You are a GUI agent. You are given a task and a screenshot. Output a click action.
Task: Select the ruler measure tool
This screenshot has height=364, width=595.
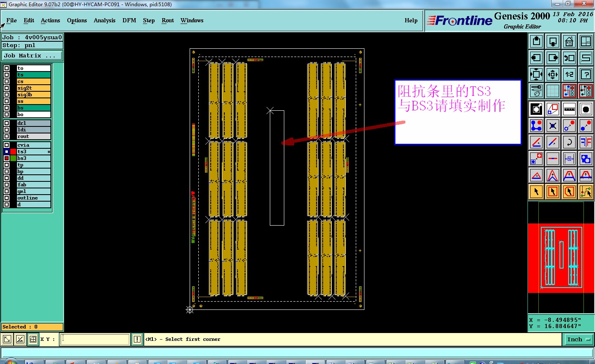tap(569, 109)
